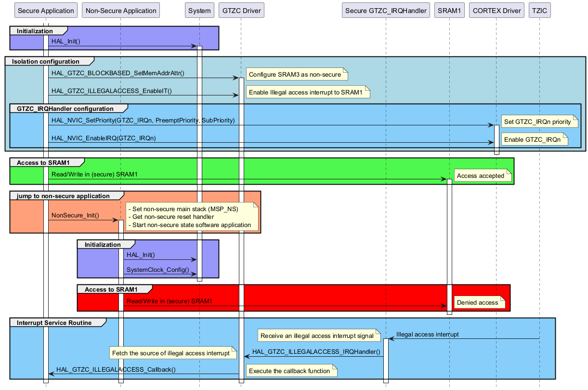
Task: Click the 'Access accepted' note
Action: [x=481, y=176]
